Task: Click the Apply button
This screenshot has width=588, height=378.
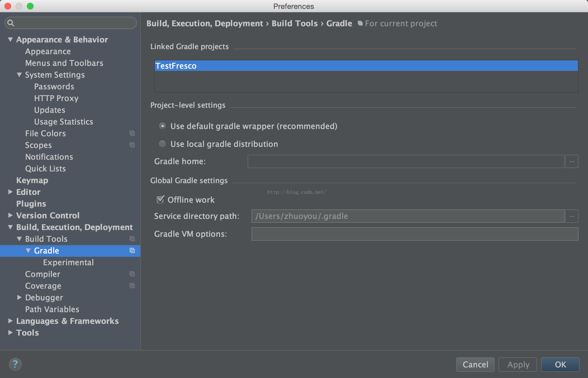Action: point(518,365)
